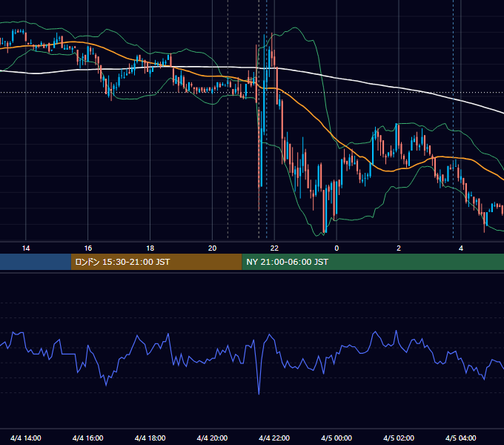
Task: Click the 18 hour label on price chart axis
Action: [150, 248]
